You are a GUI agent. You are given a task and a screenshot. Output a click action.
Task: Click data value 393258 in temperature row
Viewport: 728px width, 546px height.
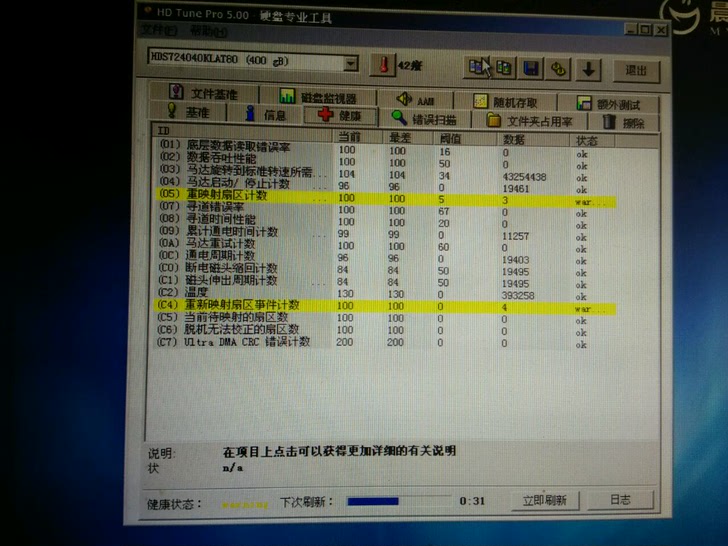pos(518,296)
